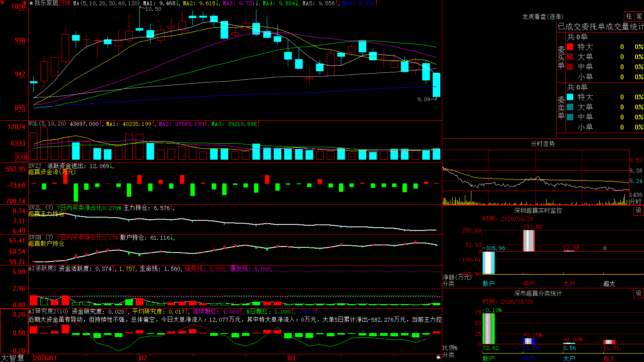Image resolution: width=644 pixels, height=362 pixels.
Task: Click the 散户 category under the 净额 chart
Action: click(x=489, y=284)
